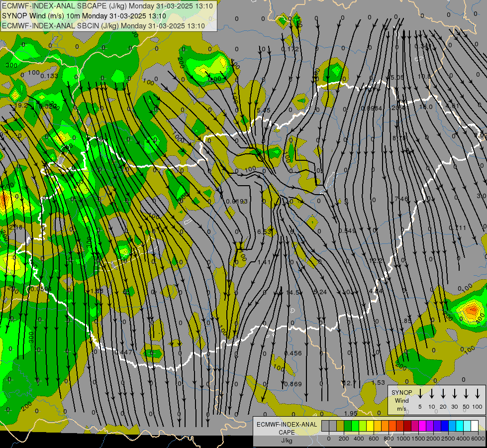The height and width of the screenshot is (448, 487).
Task: Click the 30 m/s wind arrow in SYNOP legend
Action: 455,393
